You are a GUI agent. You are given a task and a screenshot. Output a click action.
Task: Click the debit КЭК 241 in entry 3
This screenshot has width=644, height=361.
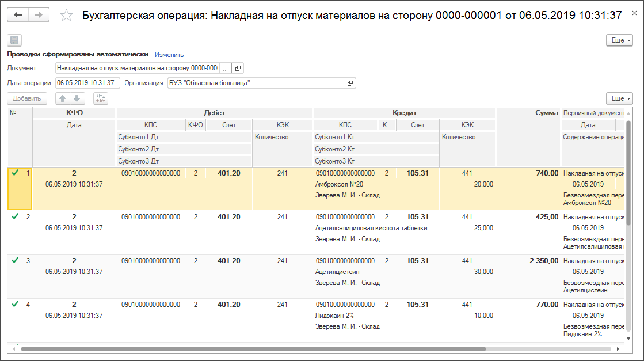point(282,261)
